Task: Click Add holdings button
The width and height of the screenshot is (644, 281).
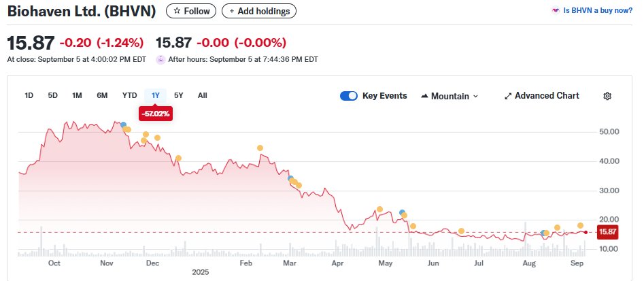Action: [x=258, y=11]
